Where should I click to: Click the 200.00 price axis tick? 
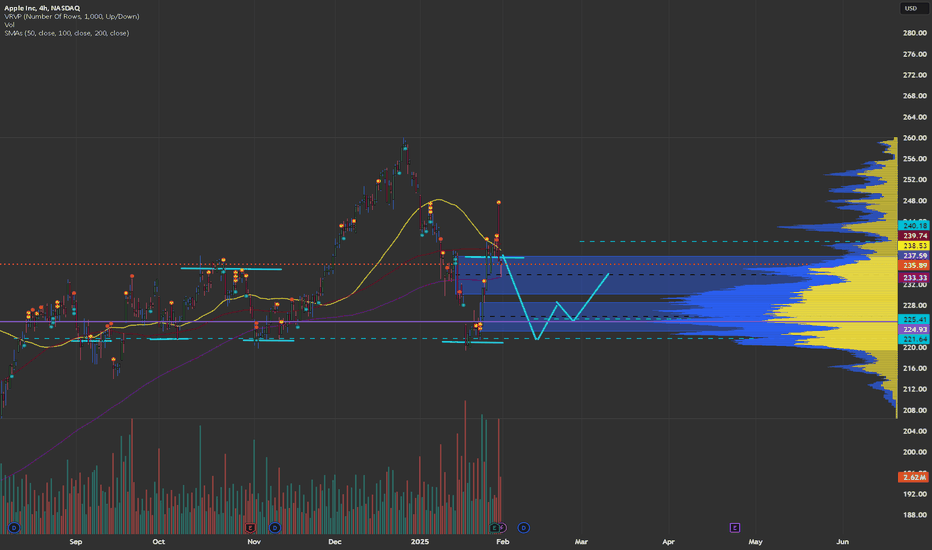915,452
